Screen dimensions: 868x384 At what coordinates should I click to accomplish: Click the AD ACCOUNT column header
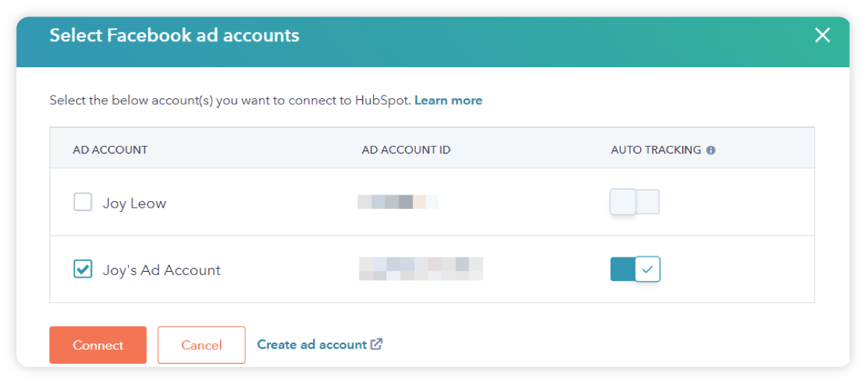[110, 150]
